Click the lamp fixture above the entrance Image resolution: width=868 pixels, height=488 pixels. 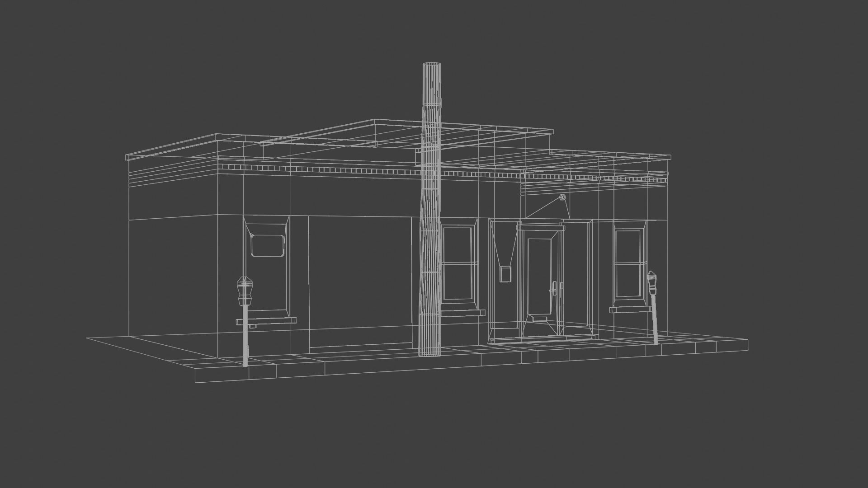pos(563,197)
